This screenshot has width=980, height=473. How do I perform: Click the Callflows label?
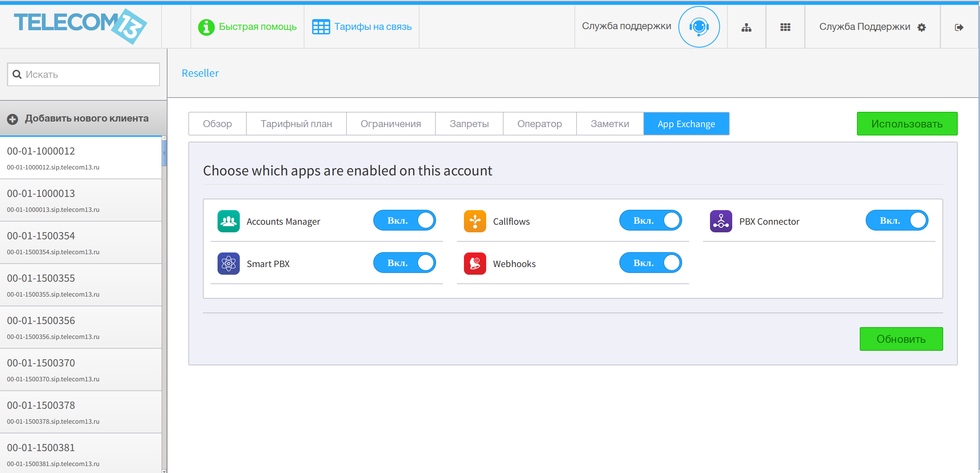[x=511, y=221]
